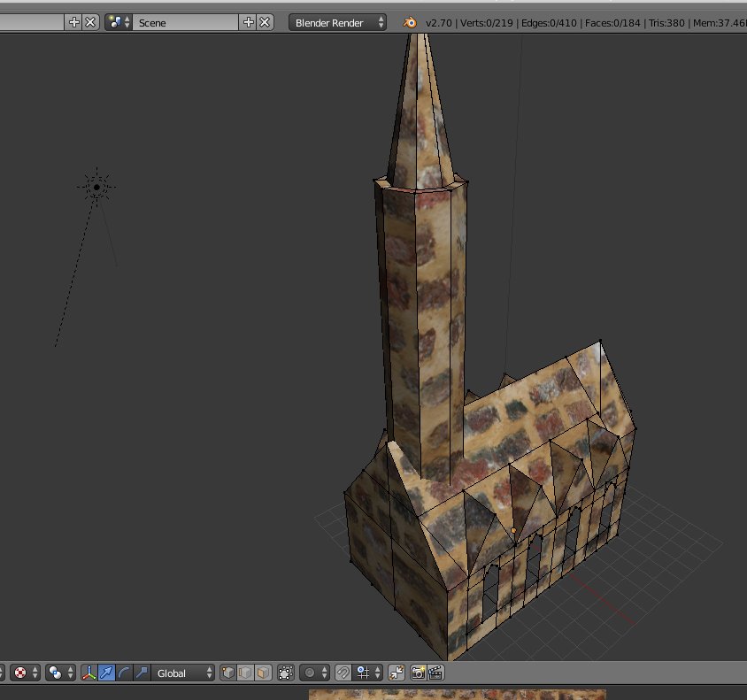Image resolution: width=747 pixels, height=700 pixels.
Task: Open the scene browse icon dropdown
Action: pos(118,22)
